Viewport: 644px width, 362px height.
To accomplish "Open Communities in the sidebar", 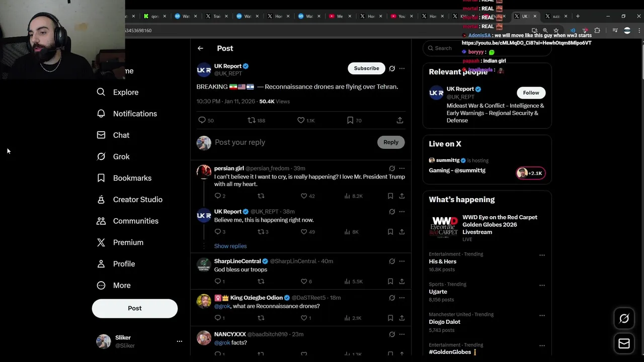I will coord(127,221).
